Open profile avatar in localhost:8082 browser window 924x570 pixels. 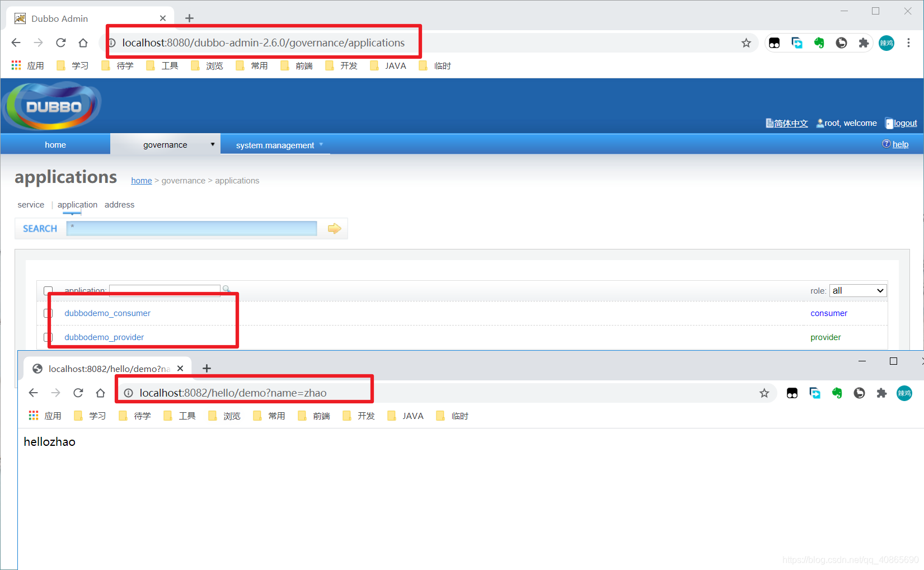tap(904, 393)
